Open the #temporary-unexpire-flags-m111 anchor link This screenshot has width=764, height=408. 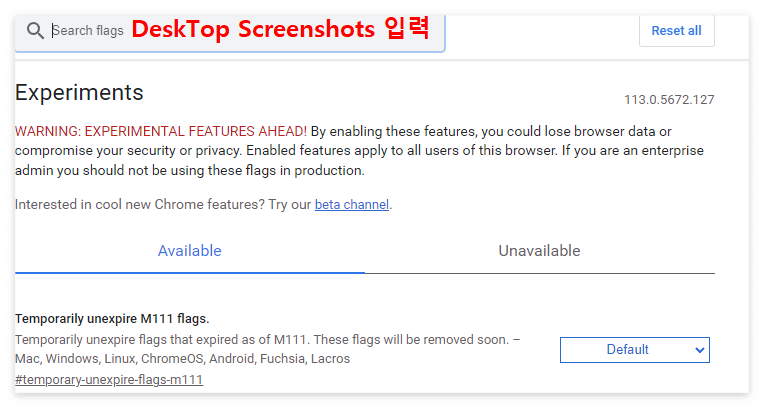click(x=109, y=379)
